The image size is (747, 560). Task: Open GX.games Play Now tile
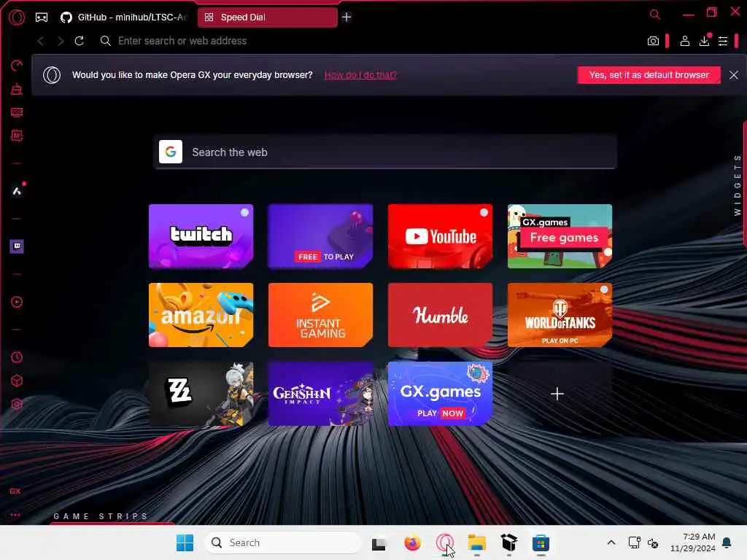[440, 394]
